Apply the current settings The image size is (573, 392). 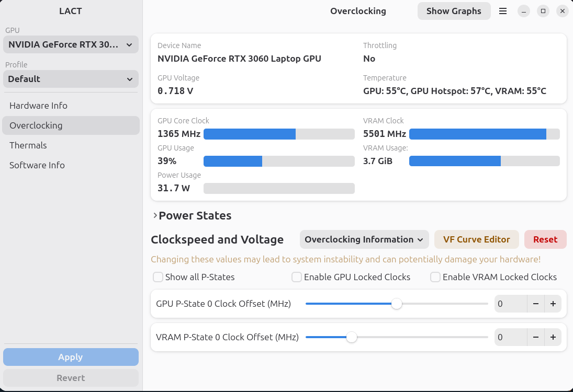71,357
